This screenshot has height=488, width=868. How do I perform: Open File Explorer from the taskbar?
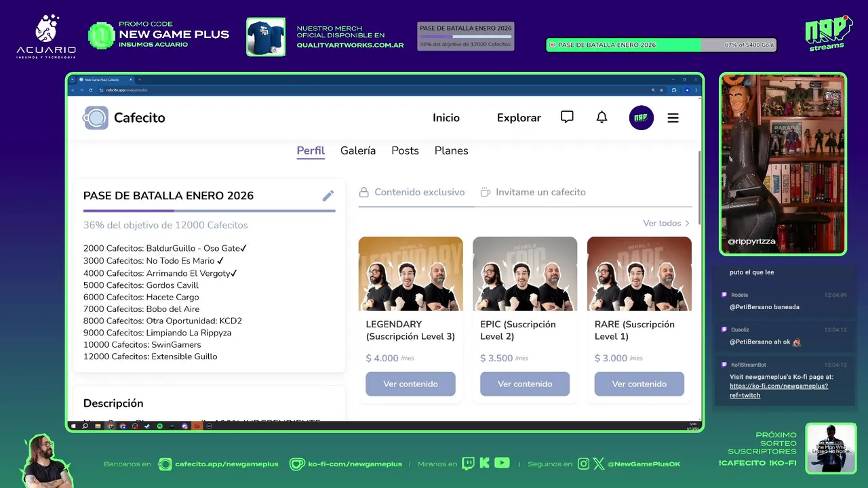(x=98, y=426)
